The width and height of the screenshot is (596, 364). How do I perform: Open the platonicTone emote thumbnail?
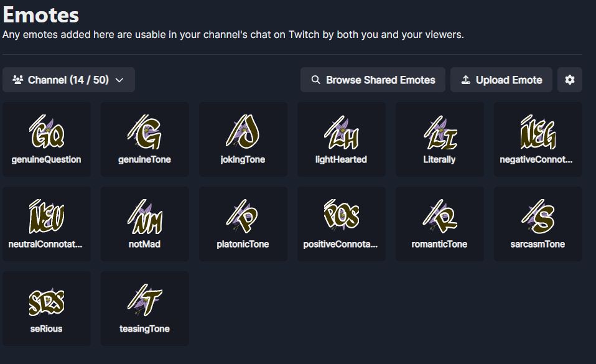pos(243,216)
